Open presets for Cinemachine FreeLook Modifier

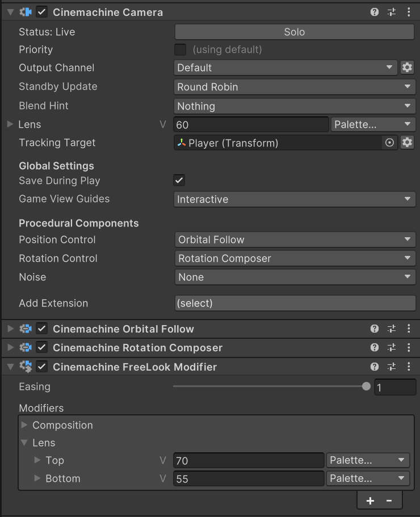click(392, 367)
